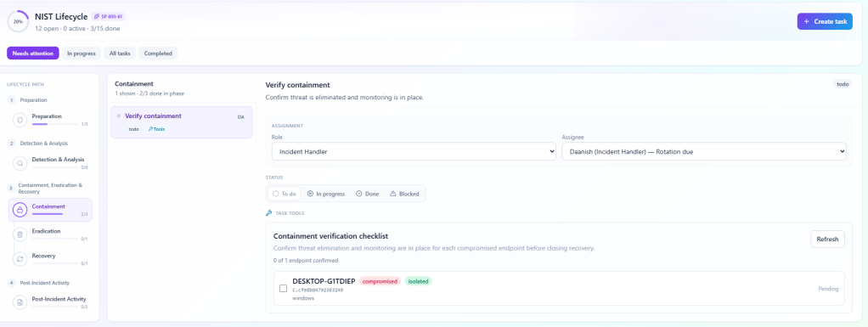Click the todo tag on task card
This screenshot has width=868, height=327.
(x=133, y=129)
